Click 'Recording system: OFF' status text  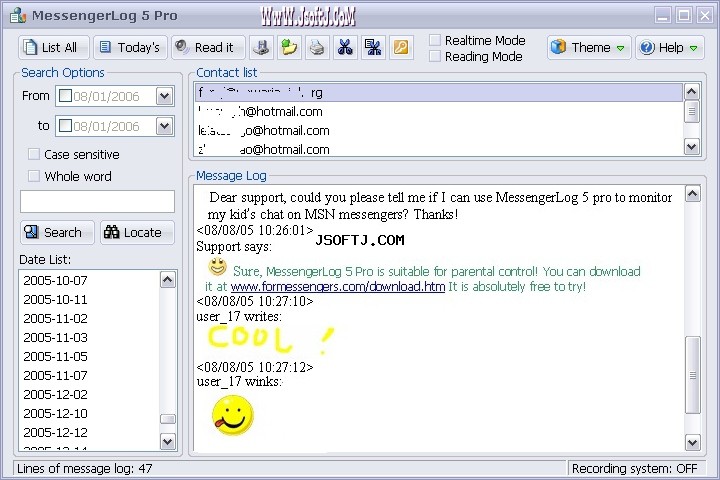635,469
